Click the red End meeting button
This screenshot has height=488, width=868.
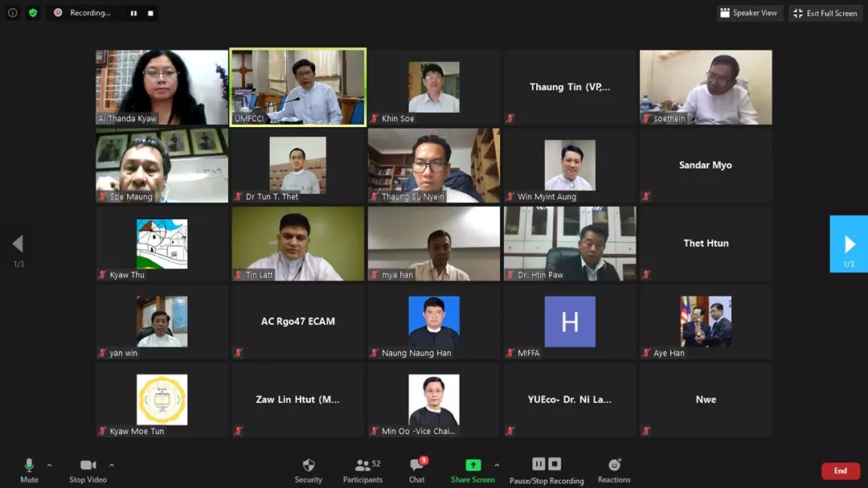pyautogui.click(x=841, y=471)
